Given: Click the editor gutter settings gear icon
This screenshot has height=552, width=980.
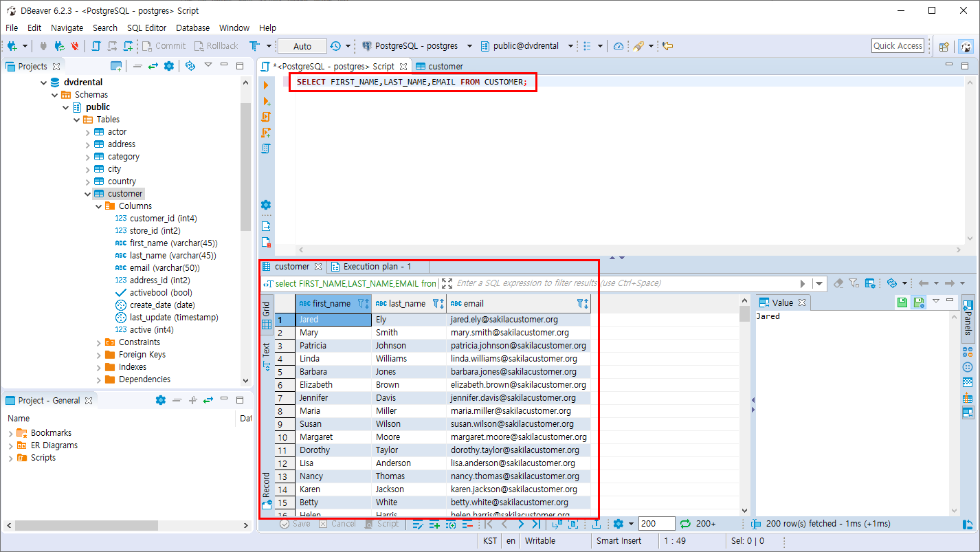Looking at the screenshot, I should pyautogui.click(x=266, y=205).
